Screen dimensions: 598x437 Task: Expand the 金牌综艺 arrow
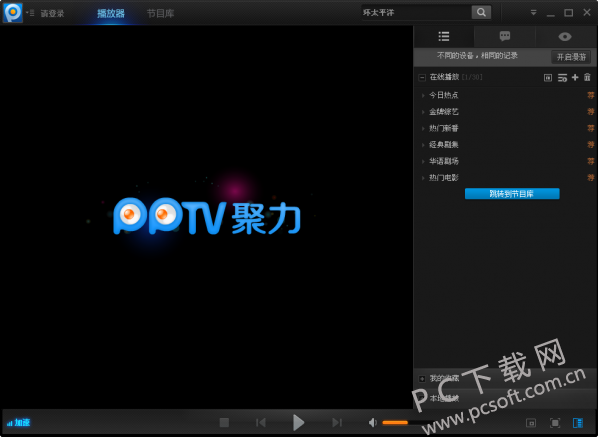click(x=423, y=112)
